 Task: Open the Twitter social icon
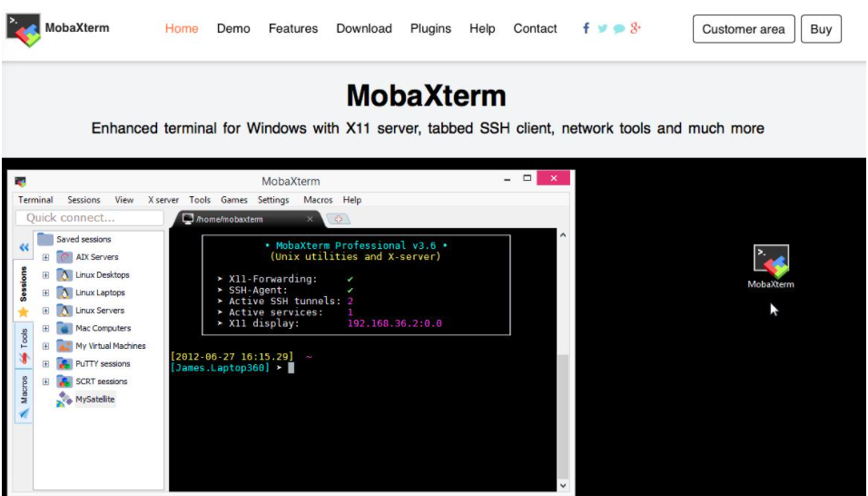602,28
